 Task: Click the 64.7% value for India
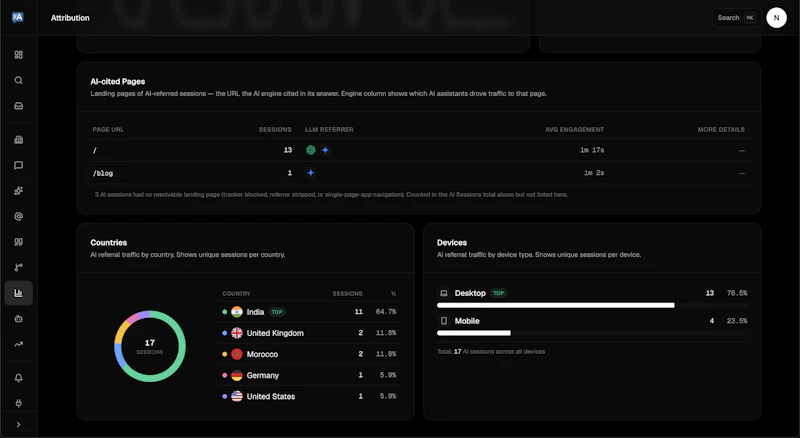(386, 312)
